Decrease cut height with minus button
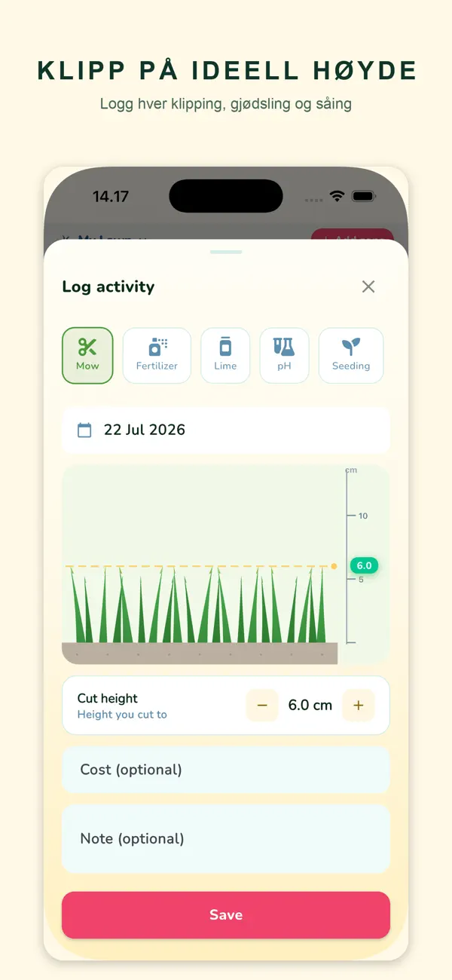Viewport: 452px width, 980px height. [x=262, y=706]
